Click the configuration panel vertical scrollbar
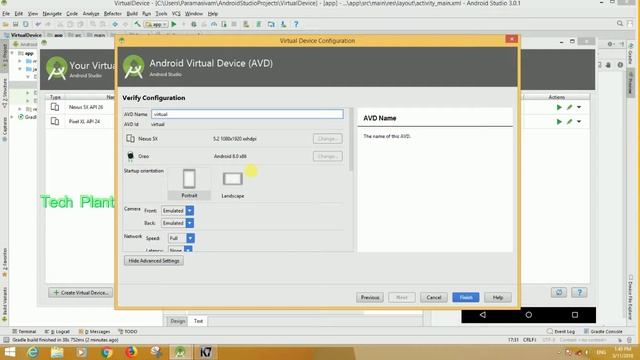Viewport: 640px width, 360px height. [351, 140]
